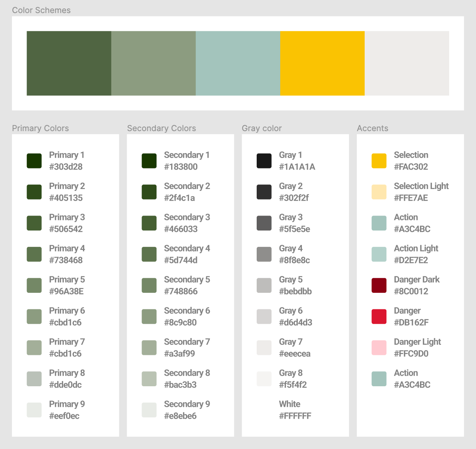Click the Primary 4 swatch

(x=34, y=254)
